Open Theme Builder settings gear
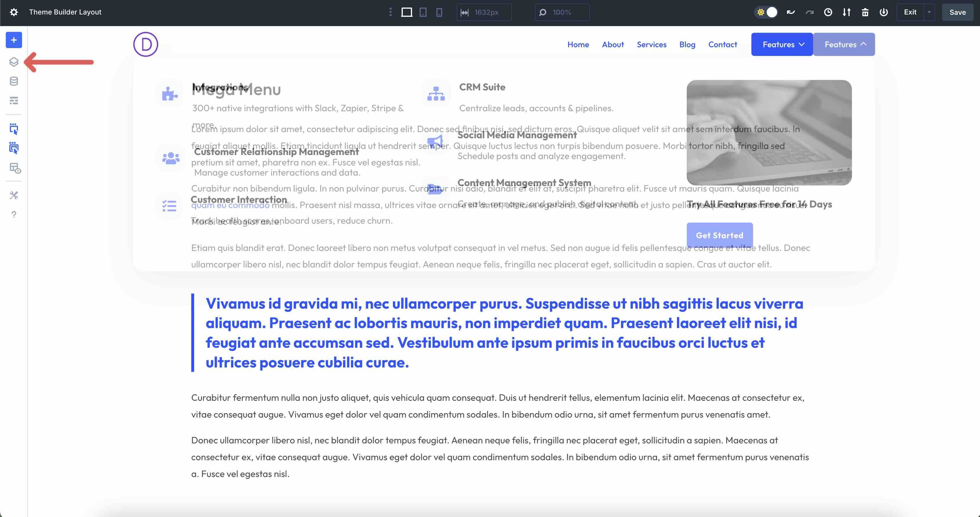Image resolution: width=980 pixels, height=517 pixels. pos(14,12)
